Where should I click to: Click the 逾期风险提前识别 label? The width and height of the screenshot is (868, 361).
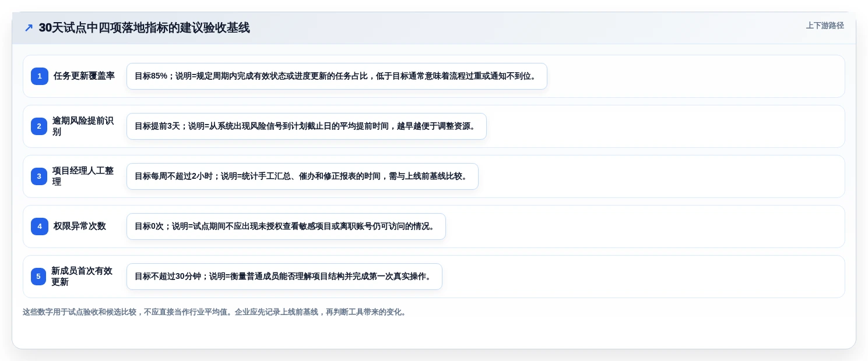pos(83,126)
